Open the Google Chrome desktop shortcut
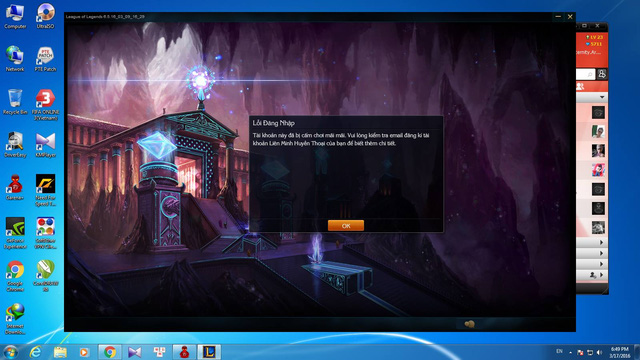This screenshot has width=640, height=360. [15, 276]
